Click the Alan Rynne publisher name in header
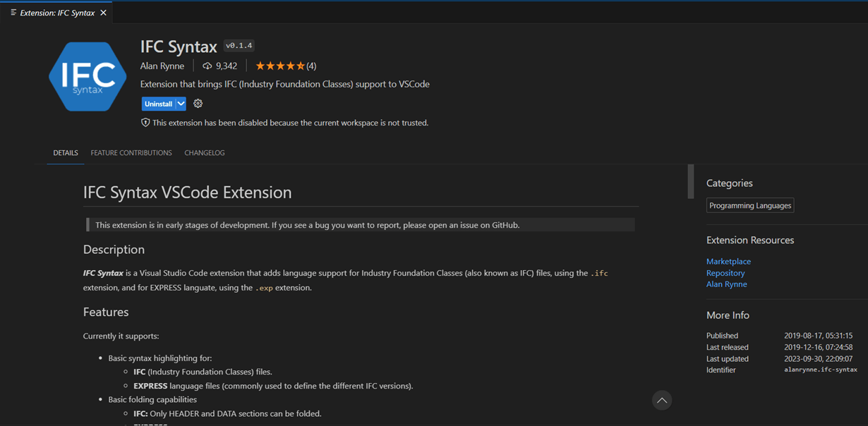868x426 pixels. tap(162, 66)
